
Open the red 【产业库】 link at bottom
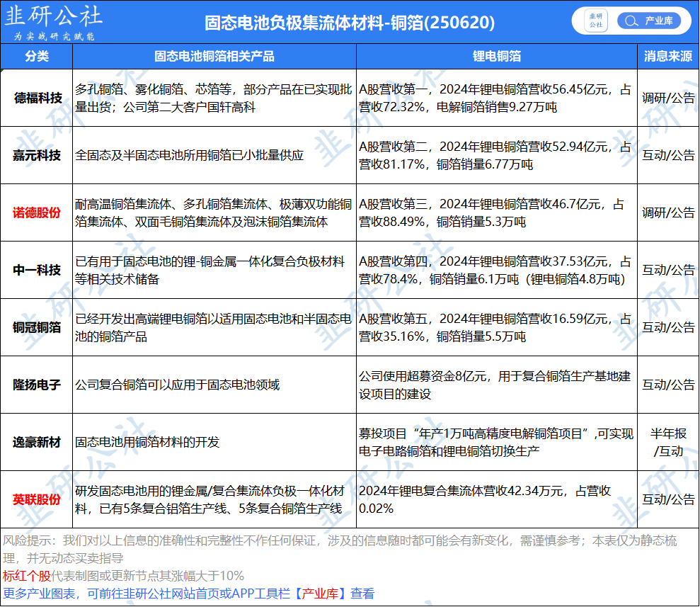pos(320,594)
